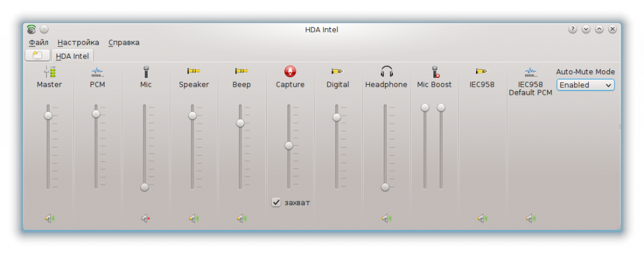Click the Headphone channel label
The image size is (644, 253).
pyautogui.click(x=386, y=85)
